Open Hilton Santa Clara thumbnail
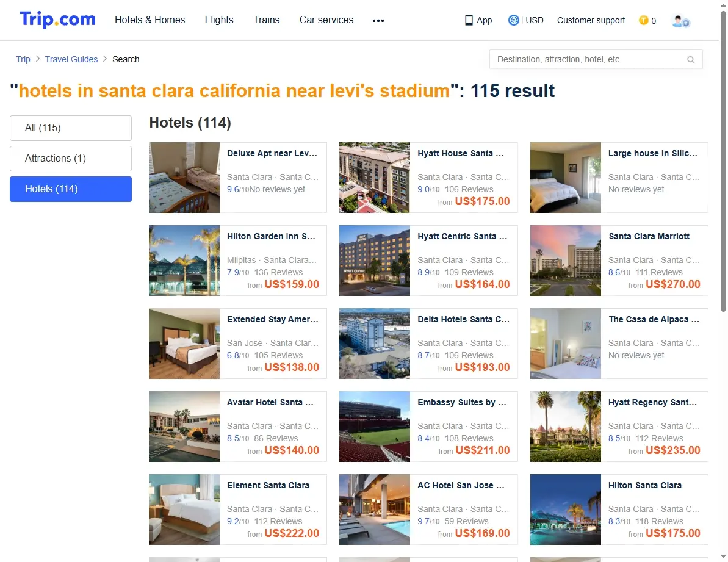This screenshot has height=562, width=728. (x=566, y=510)
